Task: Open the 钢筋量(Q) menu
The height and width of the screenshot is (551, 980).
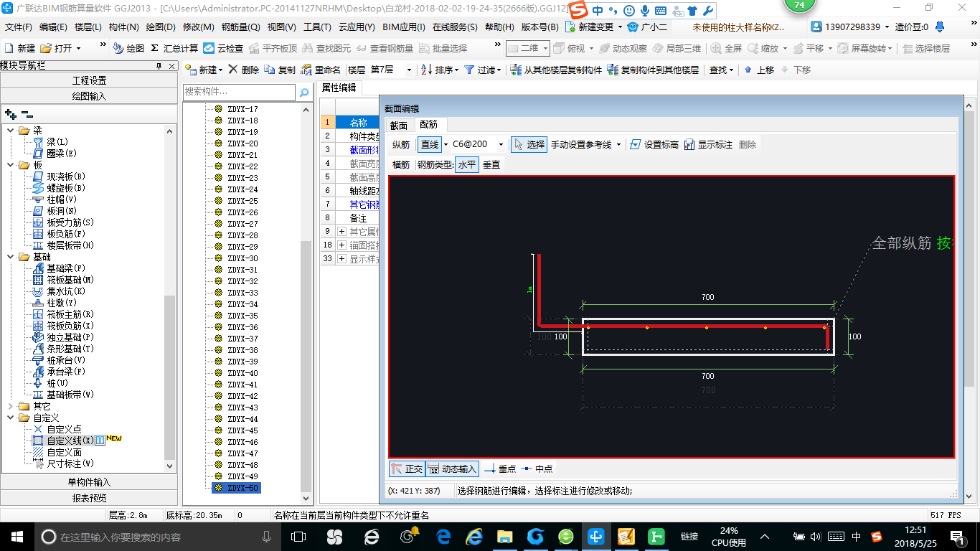Action: pyautogui.click(x=240, y=27)
